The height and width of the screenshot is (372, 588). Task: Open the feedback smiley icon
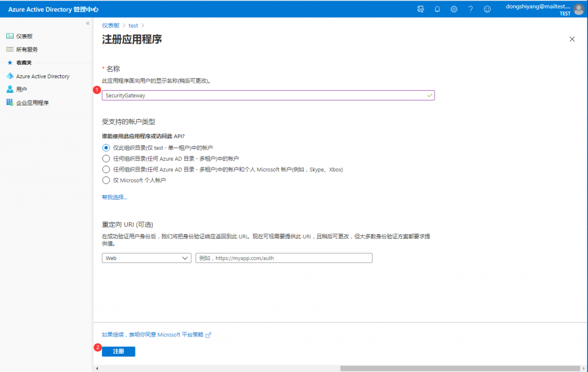pyautogui.click(x=487, y=9)
